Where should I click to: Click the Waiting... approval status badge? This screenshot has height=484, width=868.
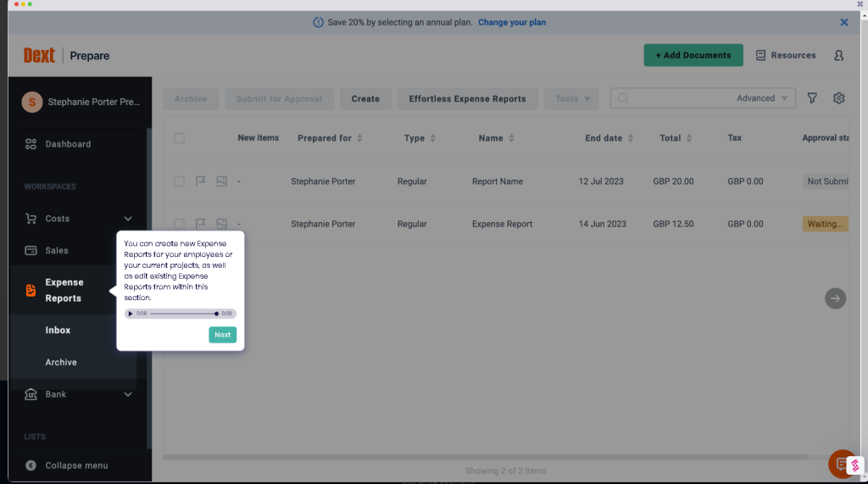pos(825,224)
